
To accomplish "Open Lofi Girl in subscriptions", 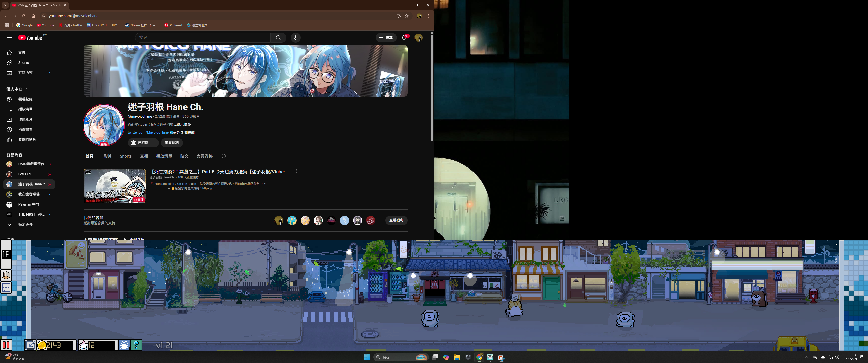I will (29, 174).
